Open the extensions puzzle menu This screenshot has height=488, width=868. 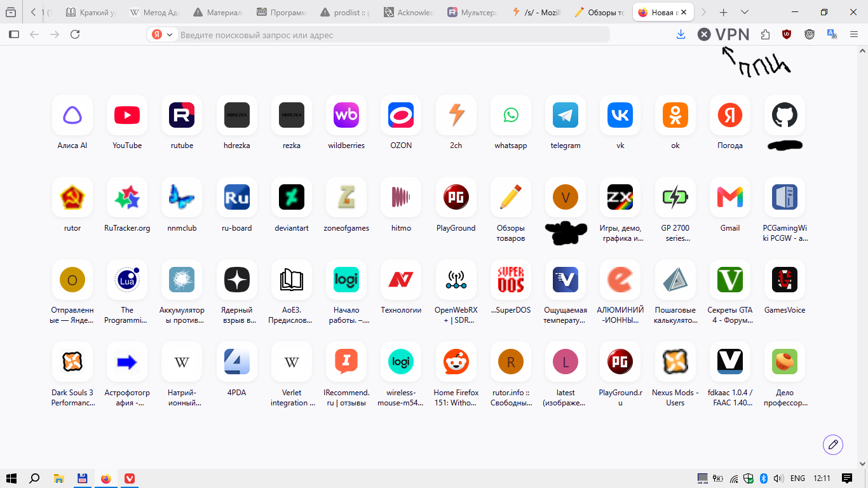[x=765, y=34]
